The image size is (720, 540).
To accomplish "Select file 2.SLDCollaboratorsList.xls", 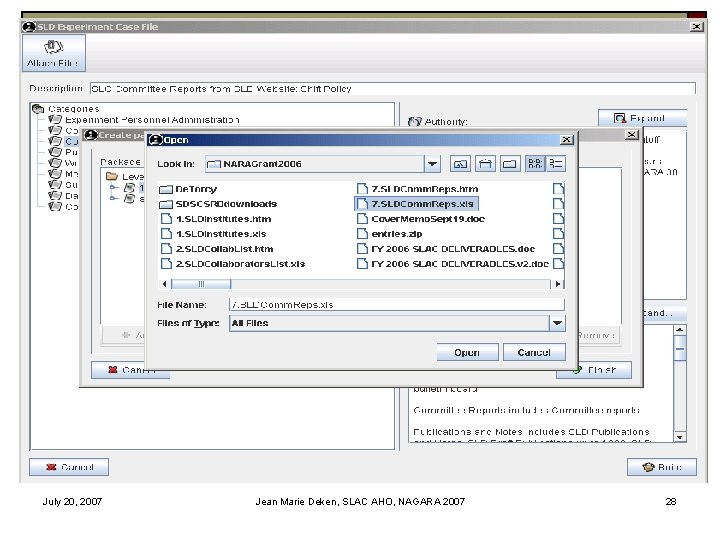I will pos(233,264).
